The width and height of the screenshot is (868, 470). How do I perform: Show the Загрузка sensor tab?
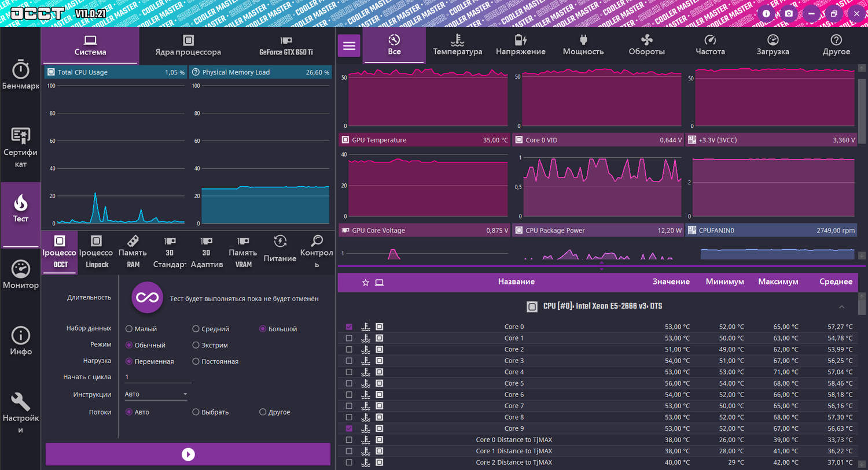point(773,45)
